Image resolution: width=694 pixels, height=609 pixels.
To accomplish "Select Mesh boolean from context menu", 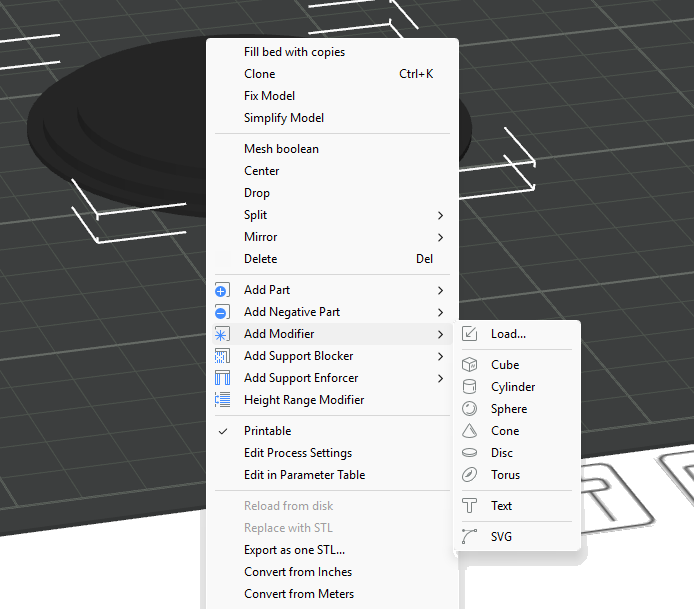I will 281,149.
